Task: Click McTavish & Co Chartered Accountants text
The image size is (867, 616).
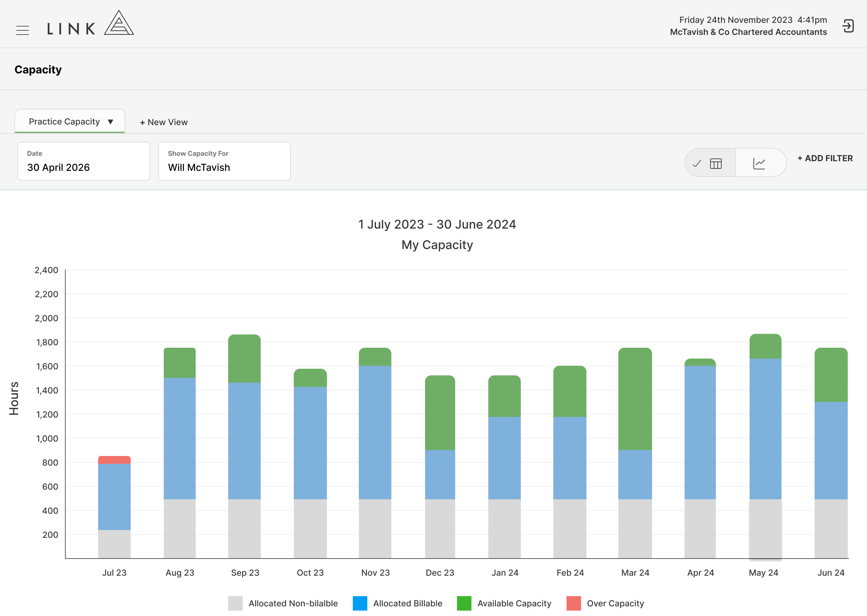Action: [748, 32]
